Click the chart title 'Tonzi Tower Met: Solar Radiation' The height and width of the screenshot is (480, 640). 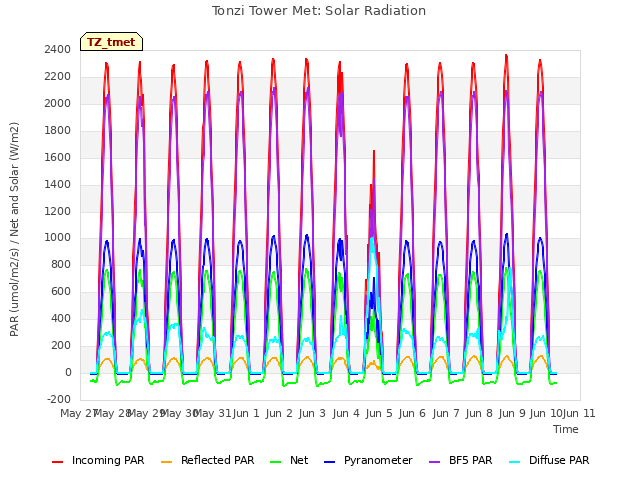[319, 11]
